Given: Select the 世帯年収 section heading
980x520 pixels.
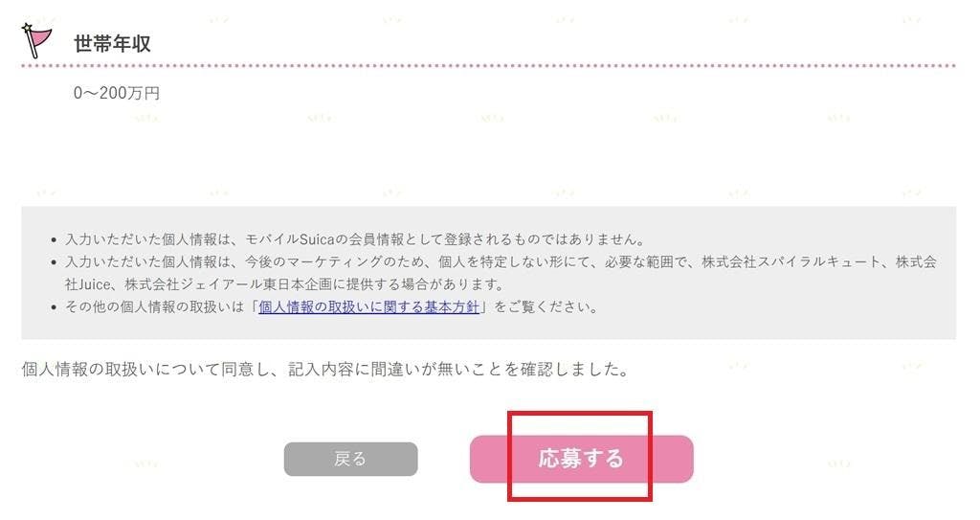Looking at the screenshot, I should click(113, 44).
